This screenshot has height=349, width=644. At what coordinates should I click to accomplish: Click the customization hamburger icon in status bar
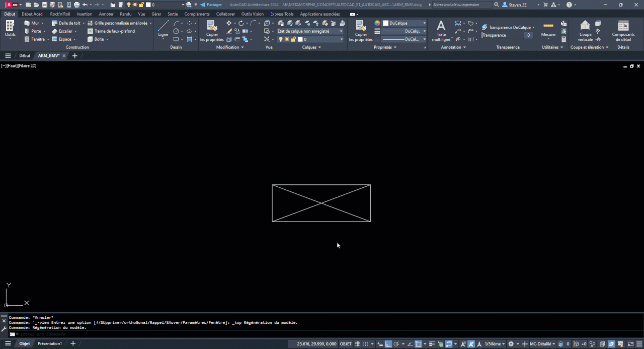click(x=639, y=344)
